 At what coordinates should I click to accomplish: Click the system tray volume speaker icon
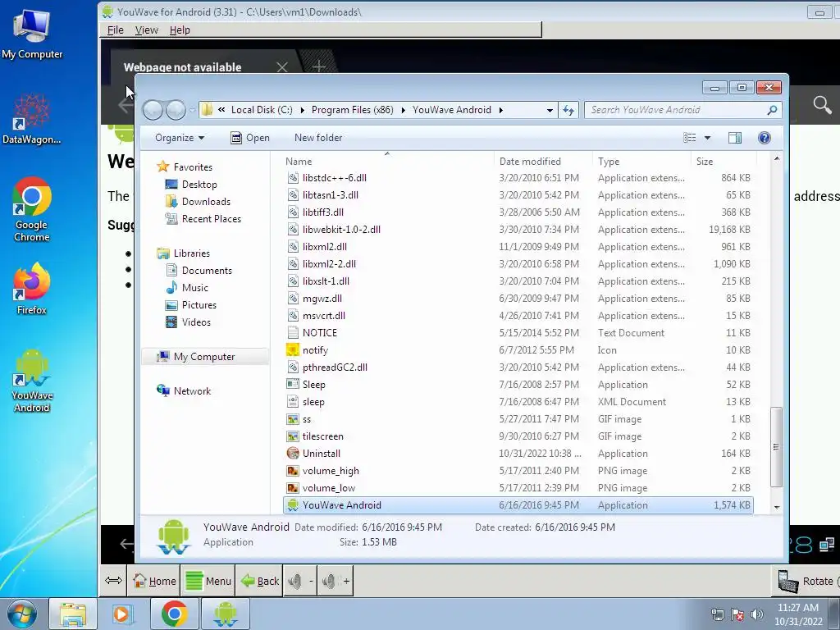click(x=757, y=614)
